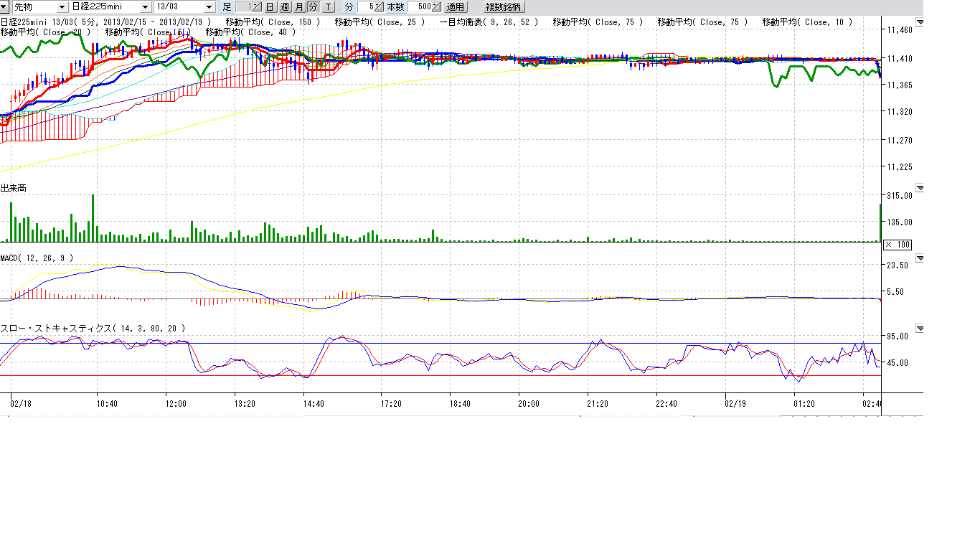The height and width of the screenshot is (551, 980).
Task: Click the ×100 volume scale box
Action: point(897,245)
